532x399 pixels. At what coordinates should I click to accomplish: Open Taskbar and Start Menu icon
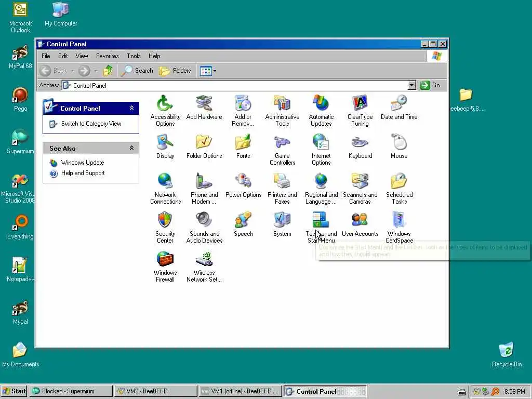pyautogui.click(x=321, y=228)
